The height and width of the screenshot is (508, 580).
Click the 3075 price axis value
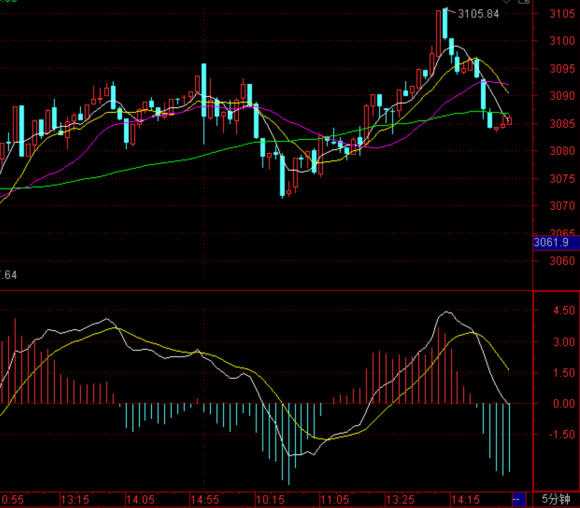click(562, 179)
